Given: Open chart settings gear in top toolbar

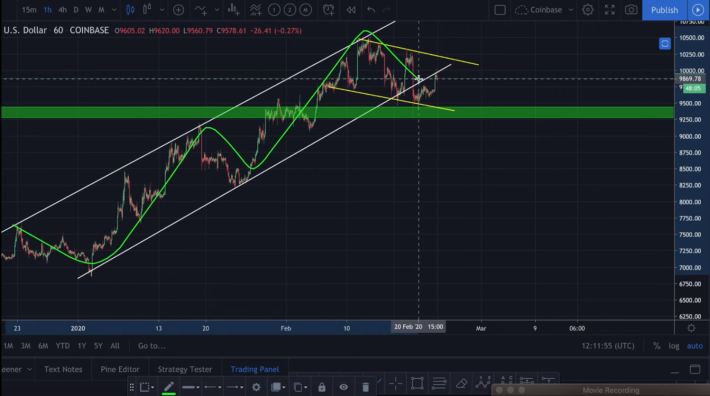Looking at the screenshot, I should (x=588, y=10).
